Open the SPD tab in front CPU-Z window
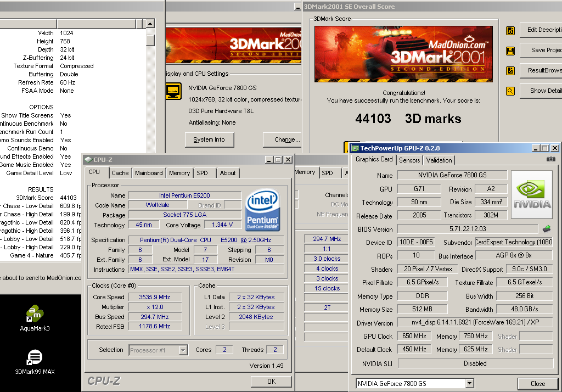This screenshot has height=392, width=562. pyautogui.click(x=202, y=173)
